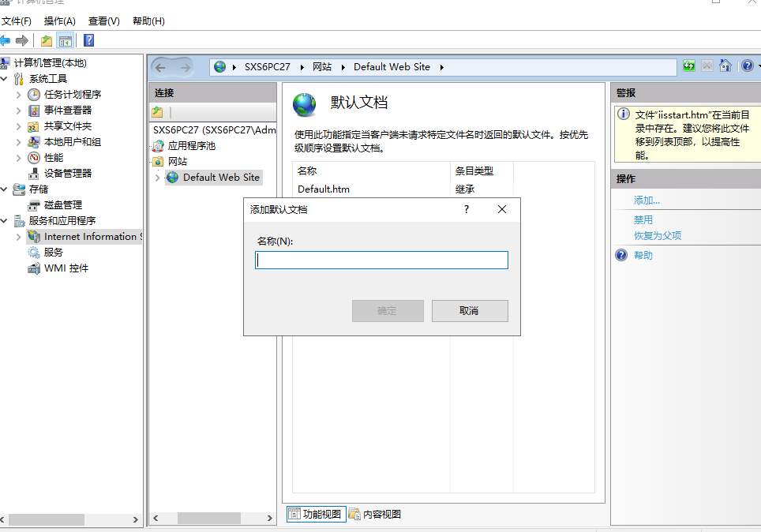Expand Internet Information Services node
761x532 pixels.
click(17, 236)
